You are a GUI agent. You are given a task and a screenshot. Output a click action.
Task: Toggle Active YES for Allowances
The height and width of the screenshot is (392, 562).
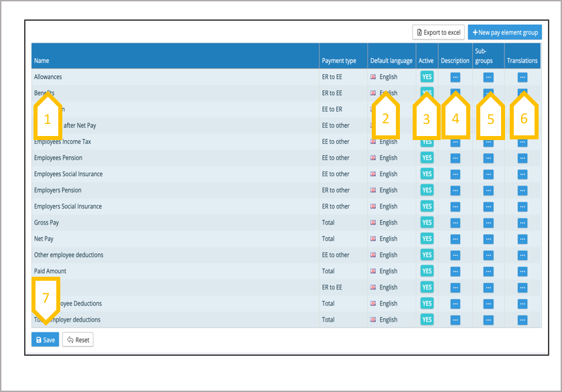[x=427, y=77]
